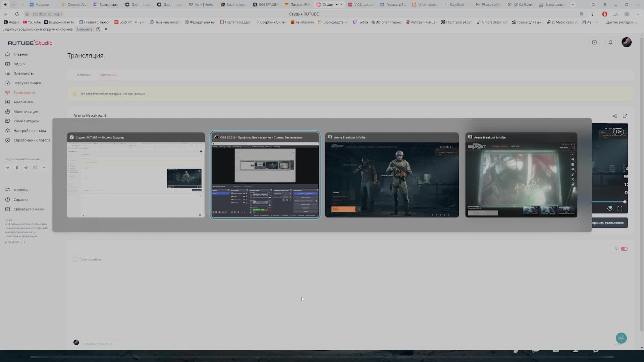The height and width of the screenshot is (362, 644).
Task: Select the OBS 30.2.3 window thumbnail
Action: coord(265,175)
